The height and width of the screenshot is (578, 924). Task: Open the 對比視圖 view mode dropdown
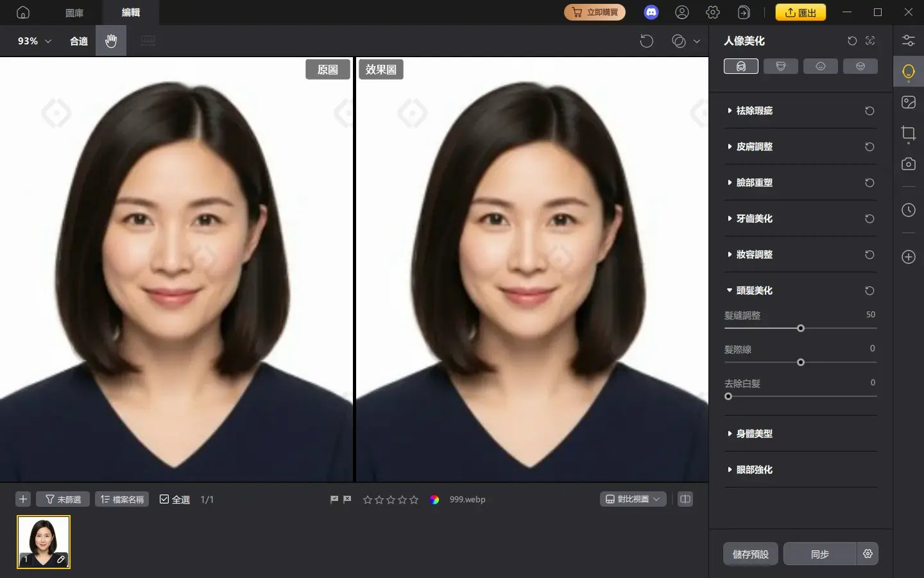pos(633,499)
